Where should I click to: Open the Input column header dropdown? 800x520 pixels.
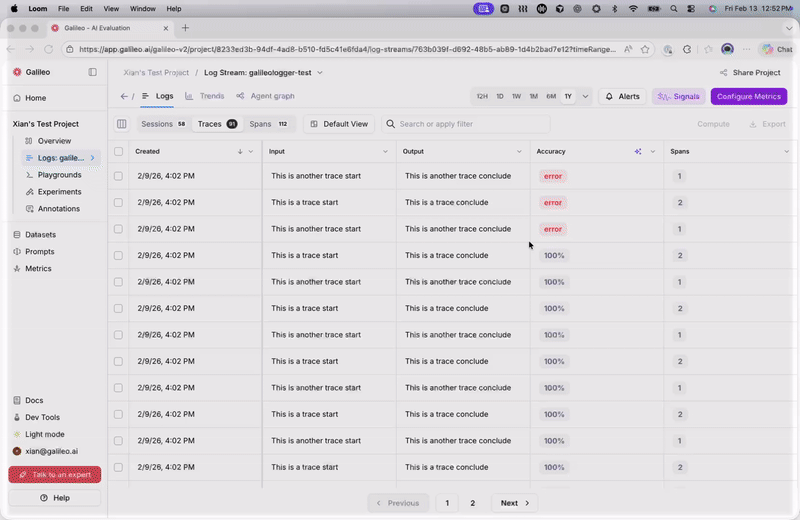385,151
